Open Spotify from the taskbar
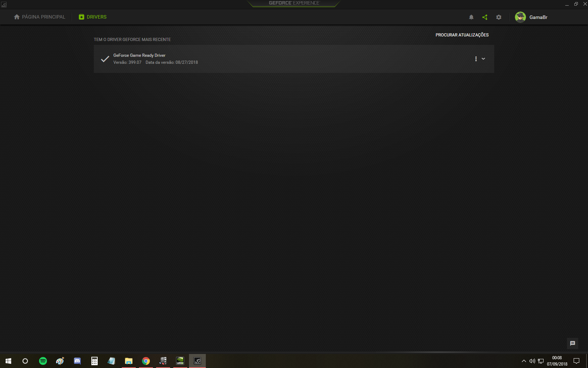Screen dimensions: 588x368 tap(43, 361)
